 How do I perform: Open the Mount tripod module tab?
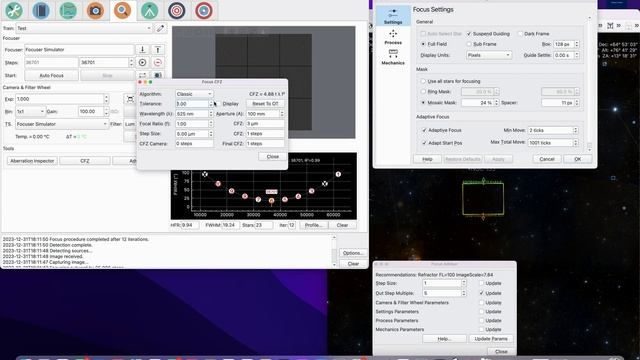pos(149,11)
